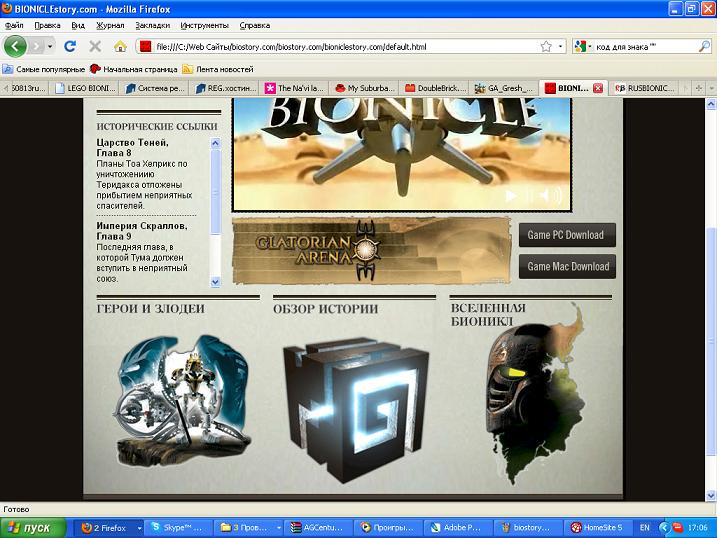Open the Windows пуск Start button
Image resolution: width=717 pixels, height=538 pixels.
pos(33,528)
